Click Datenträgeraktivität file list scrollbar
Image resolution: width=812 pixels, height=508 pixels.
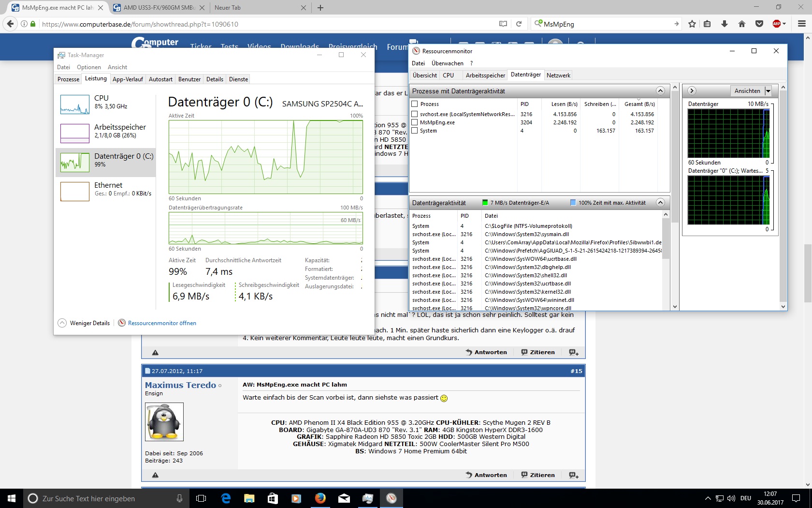[666, 261]
